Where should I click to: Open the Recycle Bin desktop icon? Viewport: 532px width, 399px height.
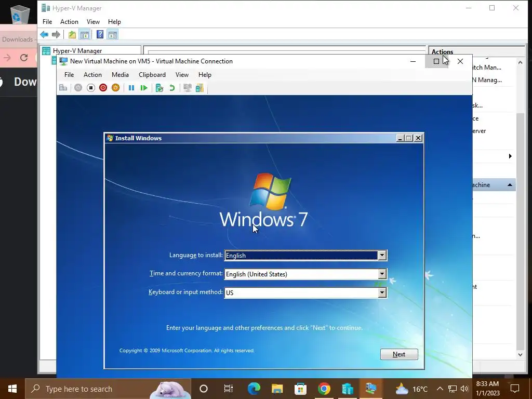20,14
